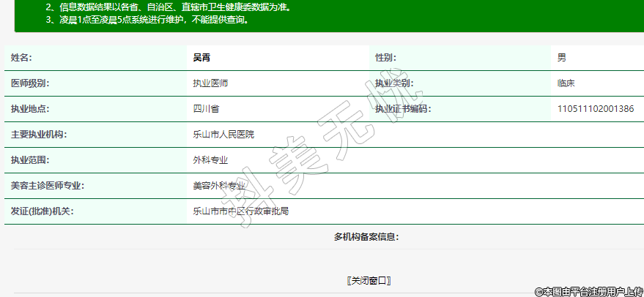This screenshot has width=644, height=297.
Task: Select the 美容外科专业 specialty value
Action: [219, 186]
